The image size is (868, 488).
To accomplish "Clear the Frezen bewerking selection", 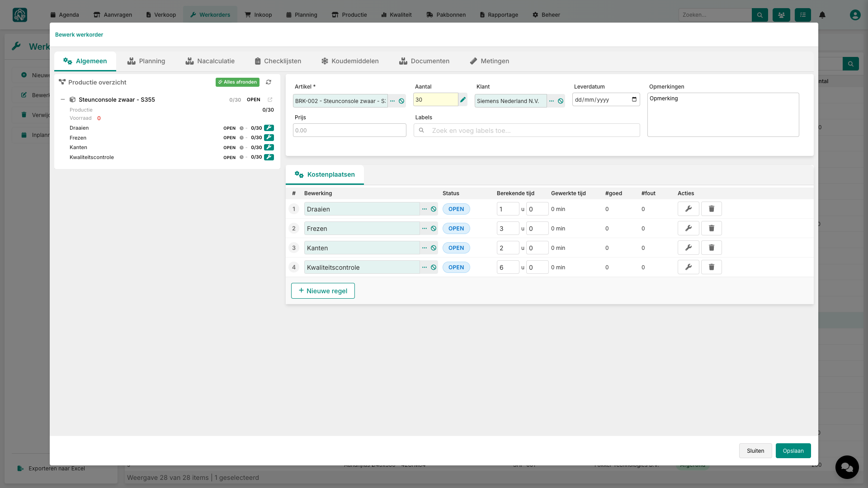I will (x=434, y=229).
